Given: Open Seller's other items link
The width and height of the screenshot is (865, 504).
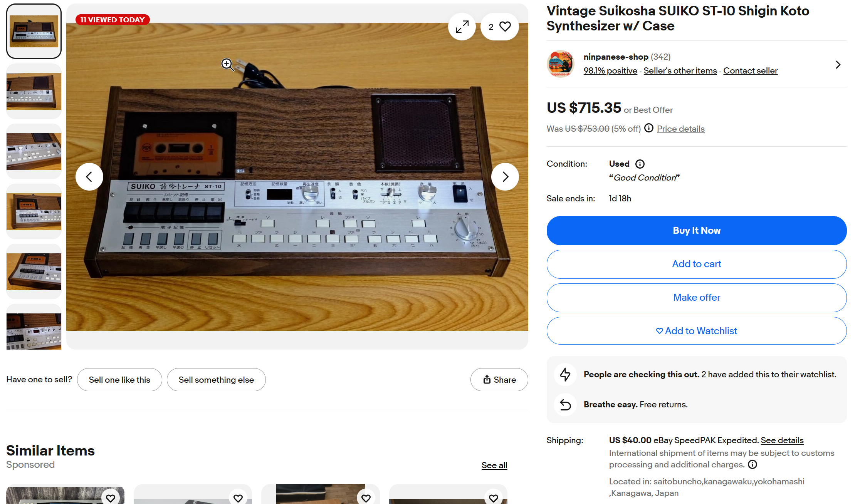Looking at the screenshot, I should click(x=680, y=71).
